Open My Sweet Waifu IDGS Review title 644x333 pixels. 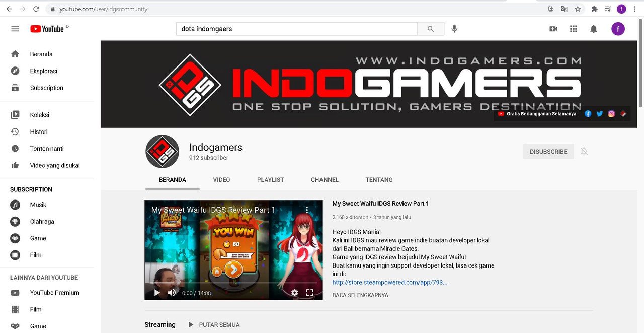[380, 204]
